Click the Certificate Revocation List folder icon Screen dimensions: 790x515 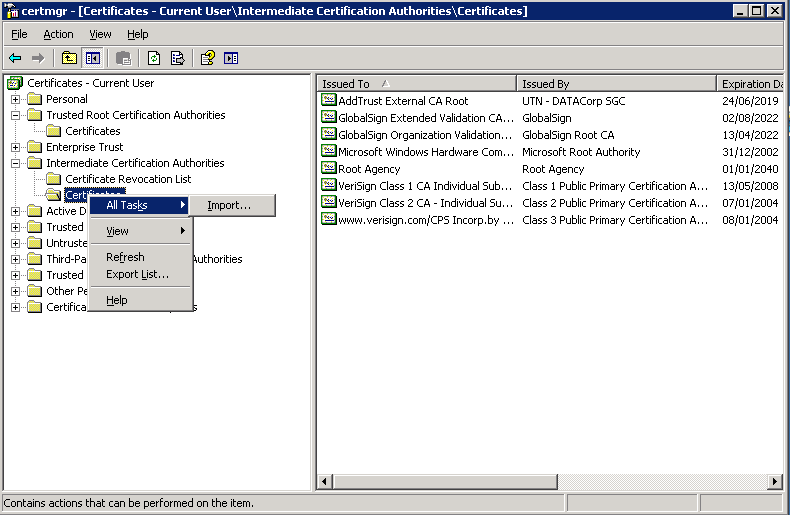click(53, 179)
